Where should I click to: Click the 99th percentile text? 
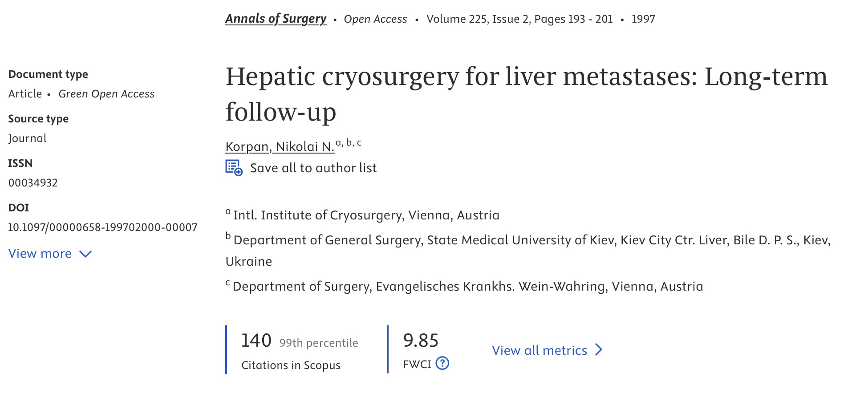coord(319,343)
